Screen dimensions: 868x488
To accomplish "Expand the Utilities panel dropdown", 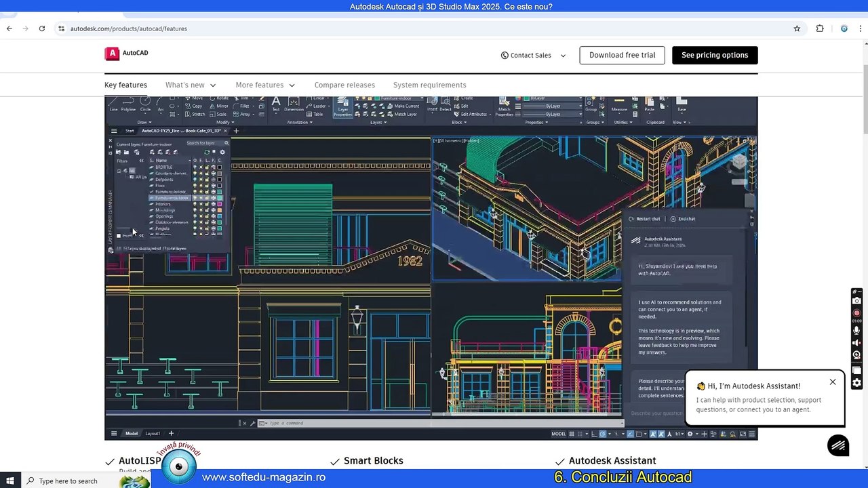I will tap(623, 122).
